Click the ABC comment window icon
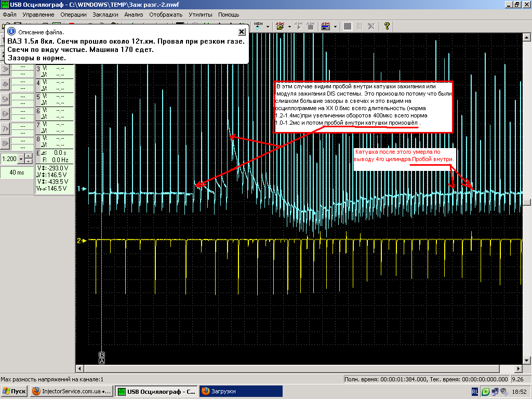This screenshot has height=399, width=532. [326, 26]
